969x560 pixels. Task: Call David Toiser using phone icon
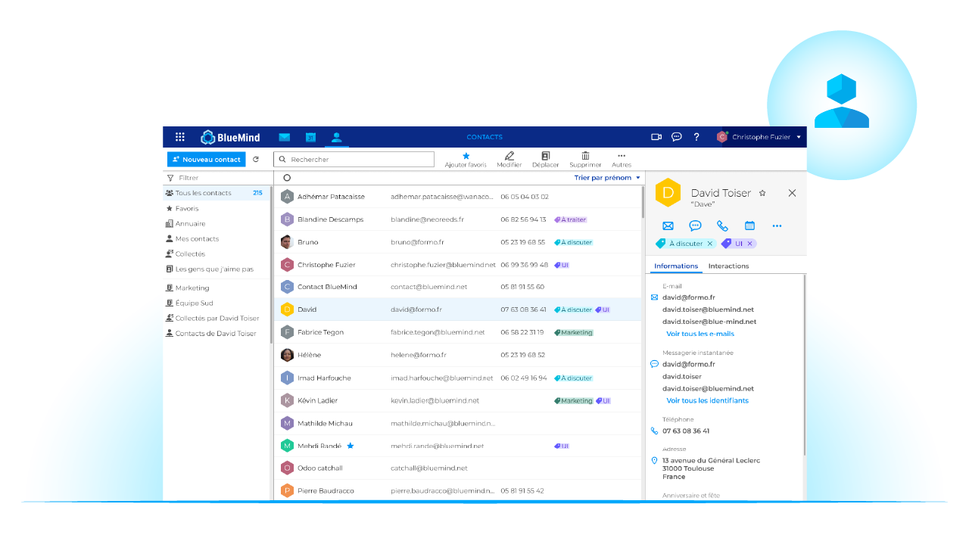722,226
